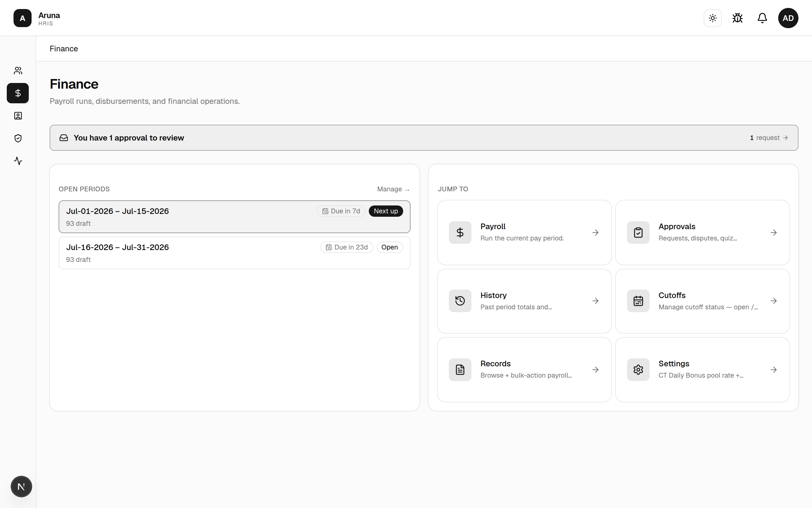Open the Jul-16-2026 – Jul-31-2026 period
The width and height of the screenshot is (812, 508).
click(235, 253)
